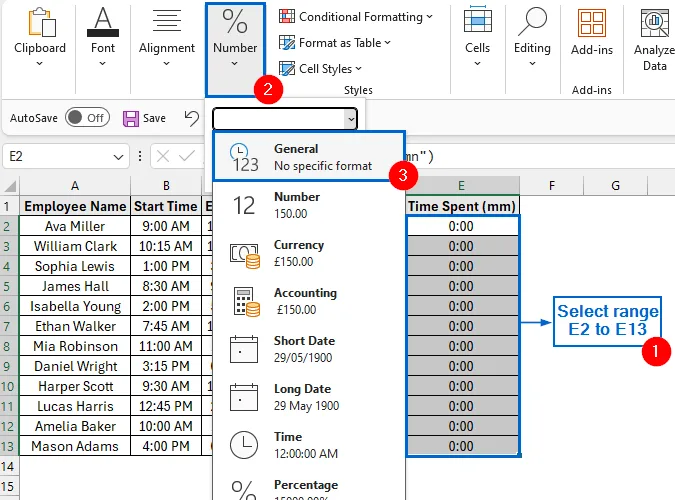Click the 12:45 PM start time cell
Viewport: 675px width, 500px height.
pos(166,406)
